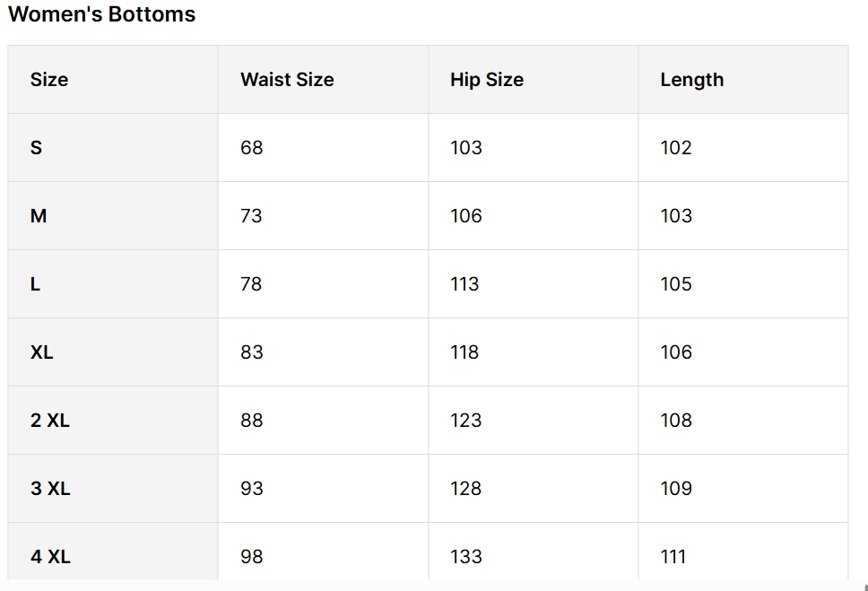Viewport: 868px width, 591px height.
Task: Click the Waist Size column header
Action: click(287, 80)
